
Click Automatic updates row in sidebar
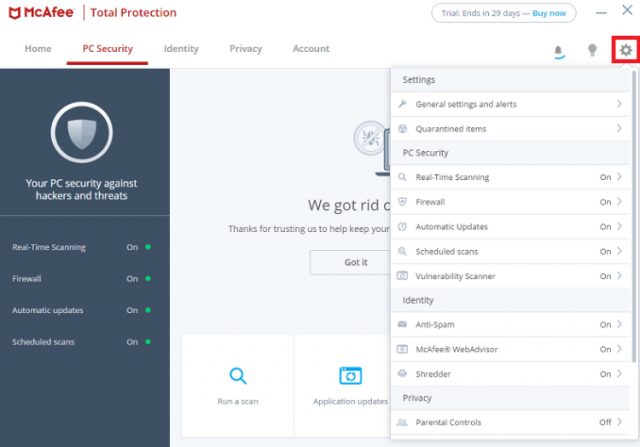coord(82,310)
